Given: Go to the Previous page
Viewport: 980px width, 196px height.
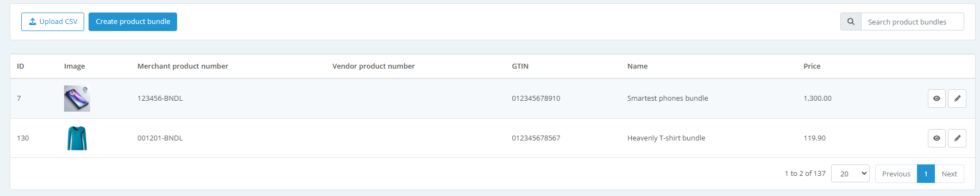Looking at the screenshot, I should pos(896,174).
